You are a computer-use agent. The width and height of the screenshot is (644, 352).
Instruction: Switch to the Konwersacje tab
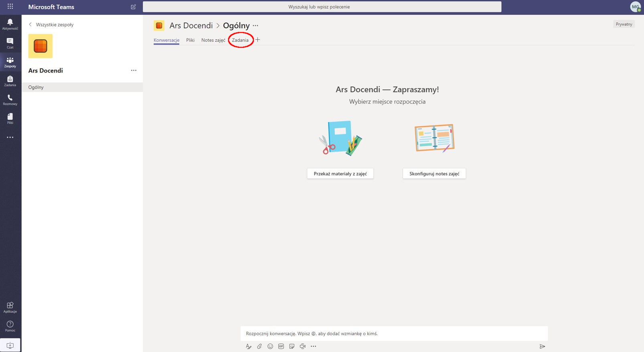coord(166,40)
